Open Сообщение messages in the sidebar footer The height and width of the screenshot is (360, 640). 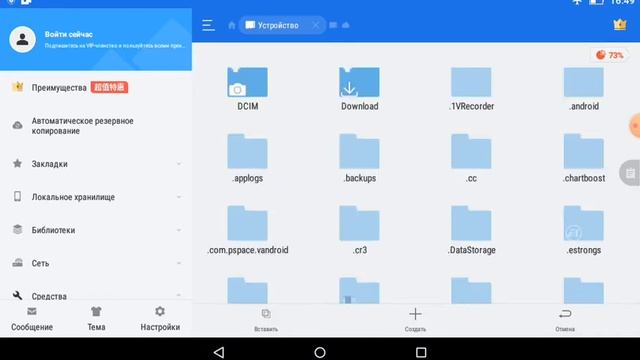coord(32,319)
